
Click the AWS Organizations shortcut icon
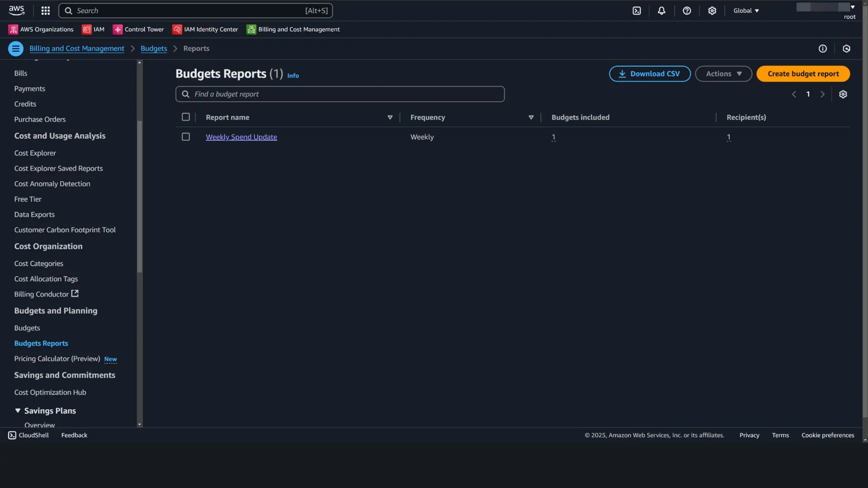[13, 29]
